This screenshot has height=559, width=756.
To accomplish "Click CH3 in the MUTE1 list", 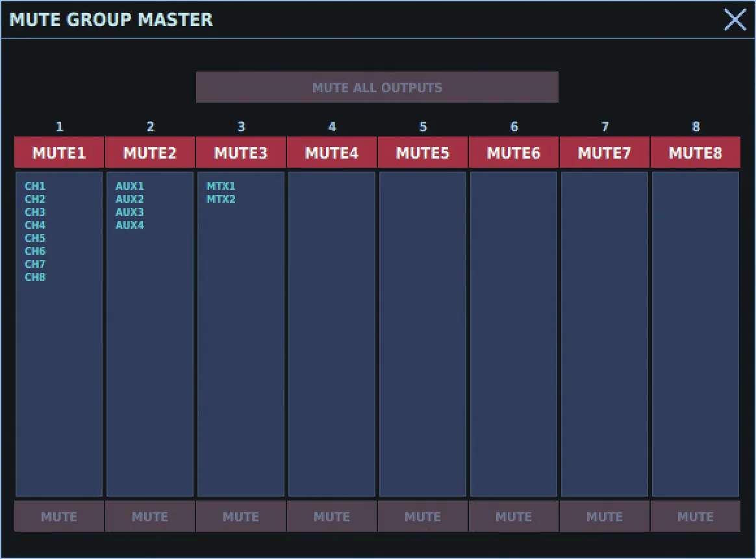I will point(35,212).
